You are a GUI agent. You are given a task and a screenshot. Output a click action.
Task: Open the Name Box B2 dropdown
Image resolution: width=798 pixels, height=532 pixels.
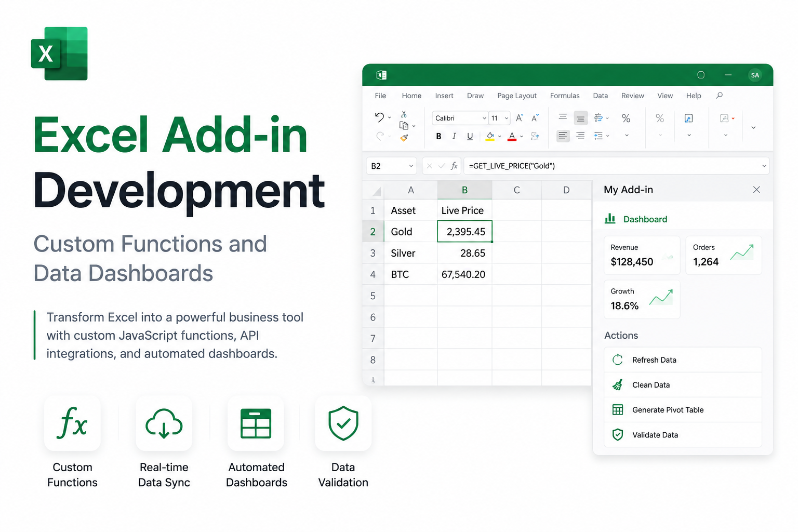[x=411, y=166]
